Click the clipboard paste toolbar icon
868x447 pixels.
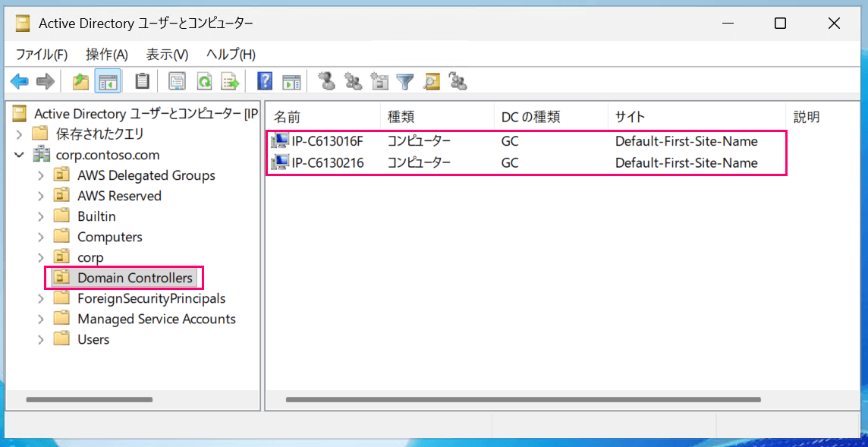[143, 82]
